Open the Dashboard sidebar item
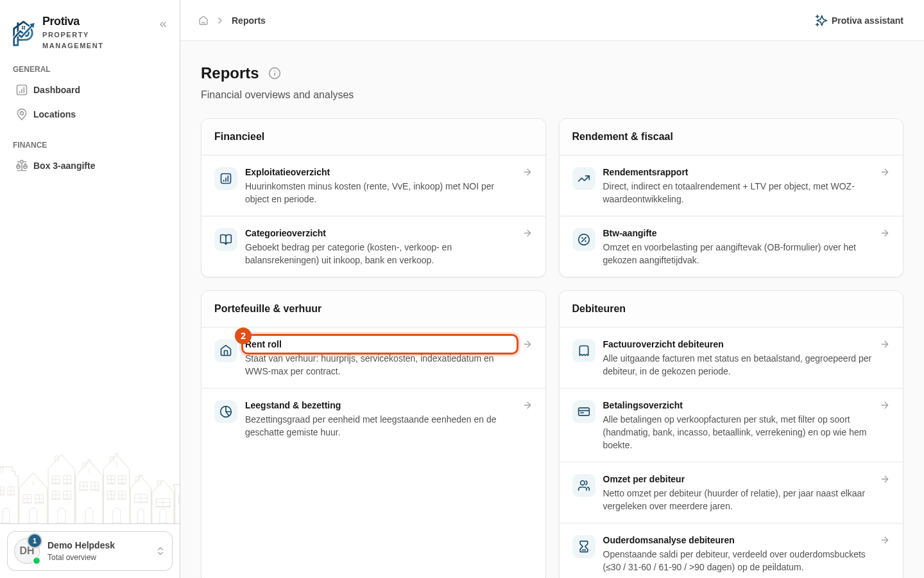The height and width of the screenshot is (578, 924). click(x=90, y=90)
